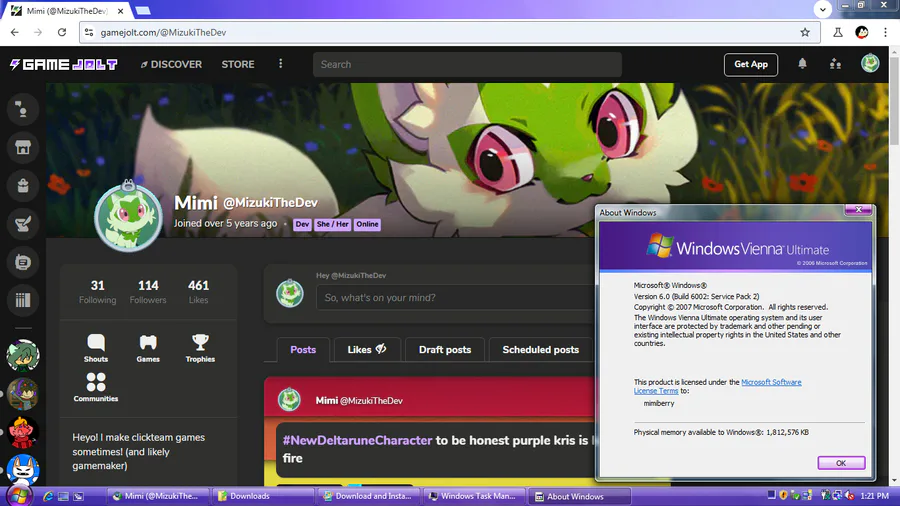The height and width of the screenshot is (506, 900).
Task: Open the white fox community in sidebar
Action: (x=23, y=470)
